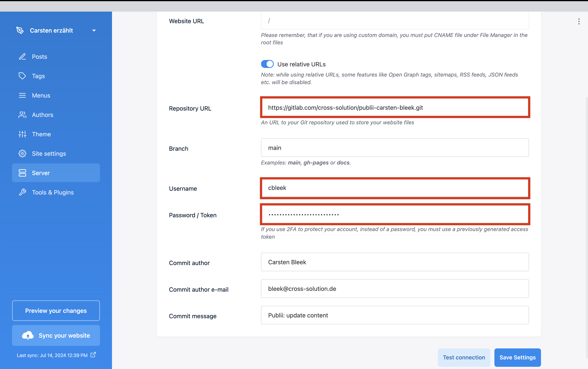Click the Tags label icon
This screenshot has width=588, height=369.
click(x=22, y=76)
